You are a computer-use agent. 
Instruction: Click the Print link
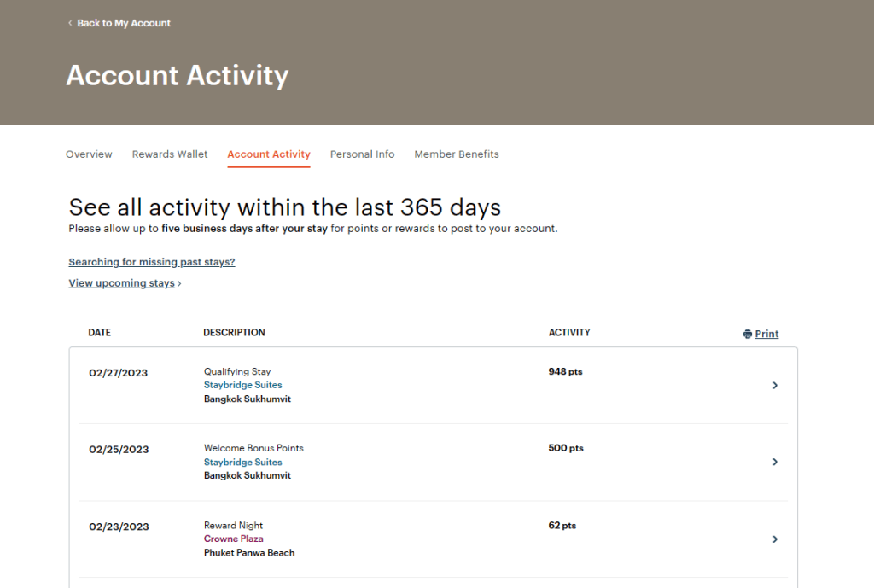(x=766, y=335)
